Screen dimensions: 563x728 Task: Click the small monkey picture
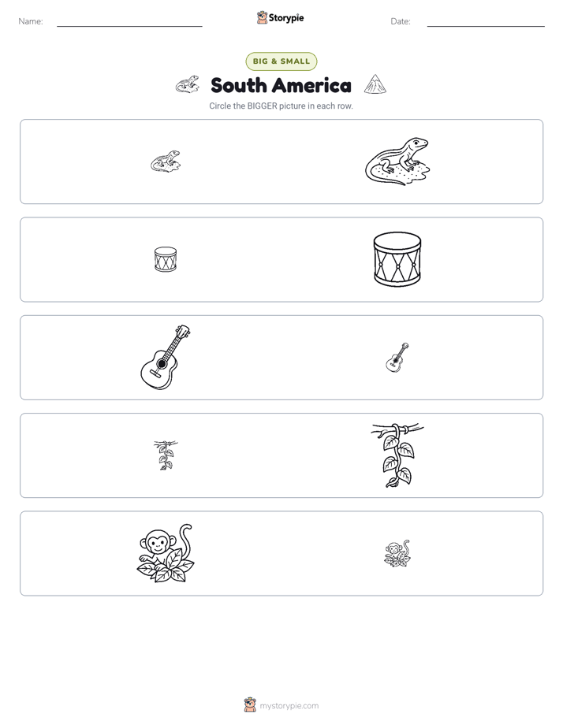coord(397,553)
